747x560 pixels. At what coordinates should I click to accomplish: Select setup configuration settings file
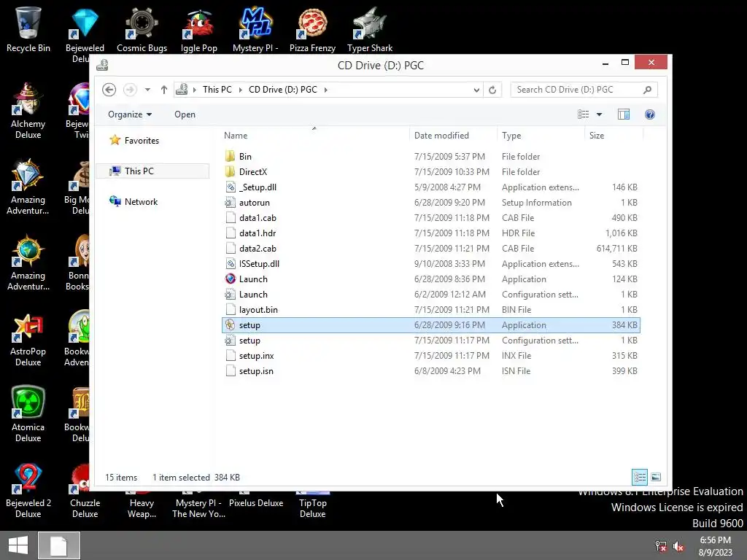click(430, 341)
